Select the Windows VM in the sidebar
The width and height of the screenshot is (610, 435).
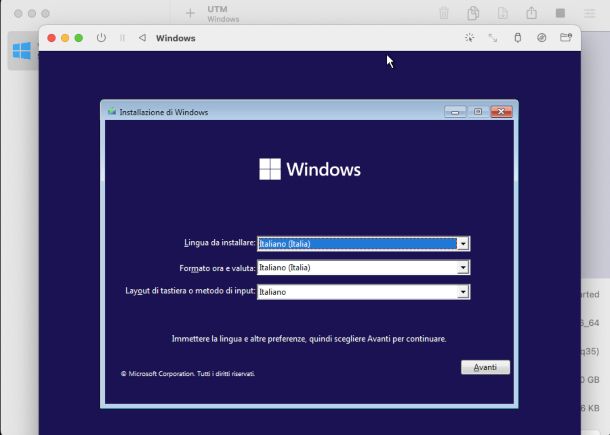(x=21, y=50)
